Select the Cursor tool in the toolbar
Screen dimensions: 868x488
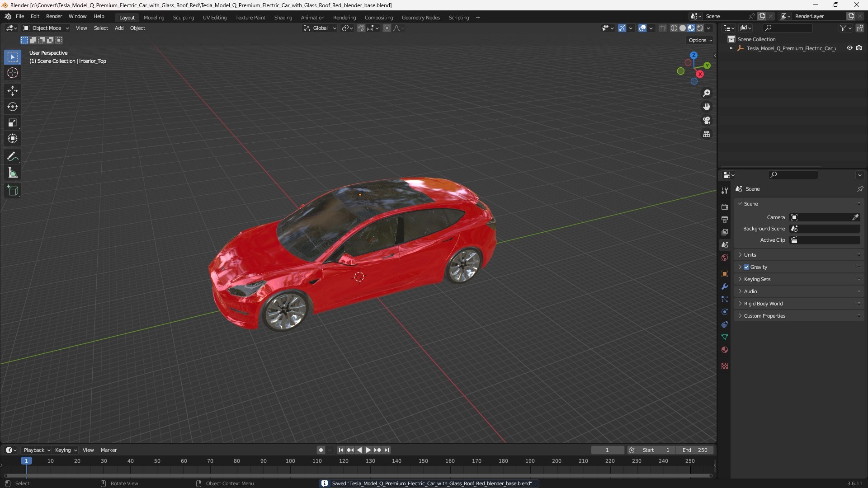pos(13,73)
